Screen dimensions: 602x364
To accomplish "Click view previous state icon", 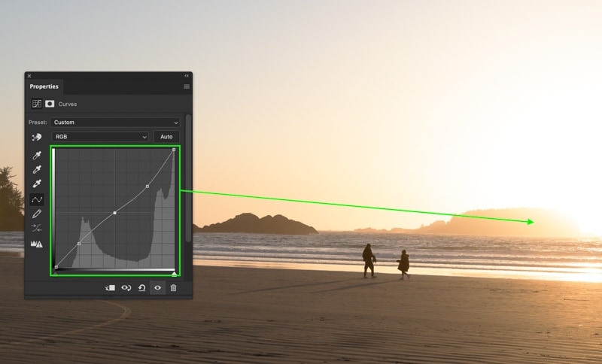I will point(126,287).
